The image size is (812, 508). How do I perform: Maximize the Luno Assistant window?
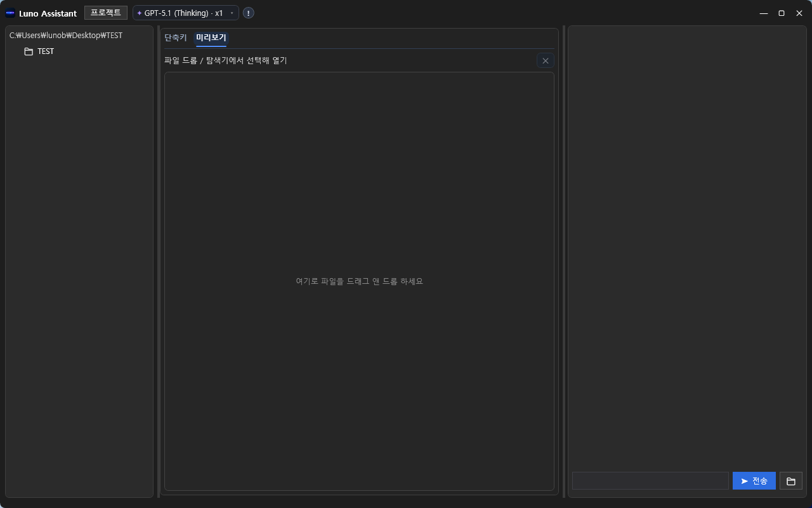tap(782, 13)
